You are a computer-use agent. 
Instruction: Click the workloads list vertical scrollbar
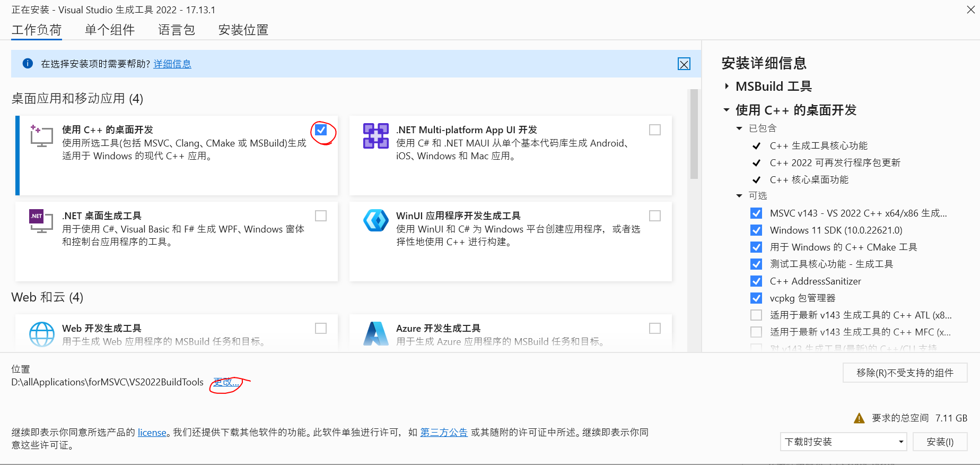coord(694,134)
